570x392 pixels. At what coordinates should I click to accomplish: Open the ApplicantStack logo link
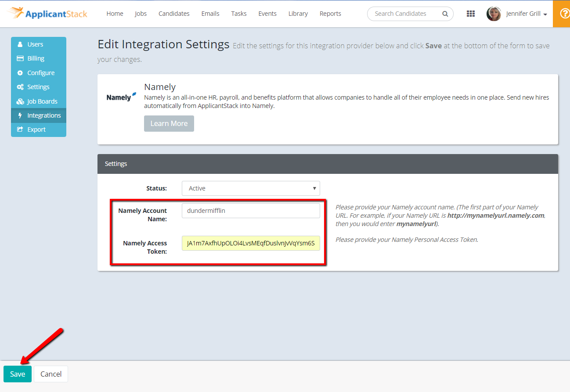[x=47, y=14]
